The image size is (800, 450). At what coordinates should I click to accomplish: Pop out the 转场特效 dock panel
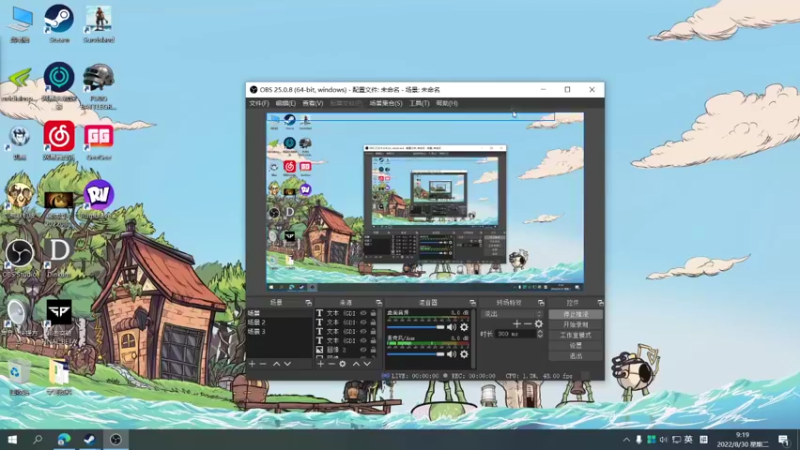point(541,303)
